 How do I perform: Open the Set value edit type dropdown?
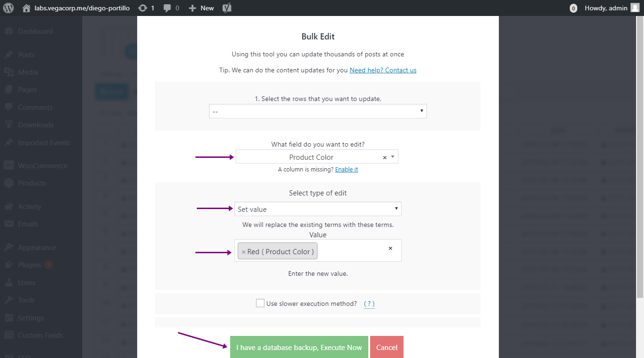point(318,209)
